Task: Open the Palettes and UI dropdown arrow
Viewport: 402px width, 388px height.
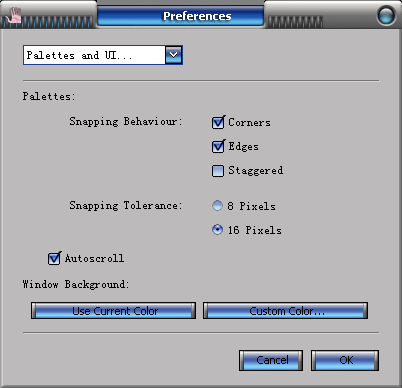Action: coord(174,55)
